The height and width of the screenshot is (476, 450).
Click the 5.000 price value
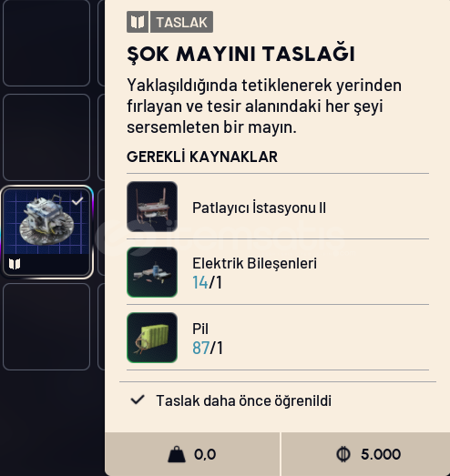click(x=381, y=454)
